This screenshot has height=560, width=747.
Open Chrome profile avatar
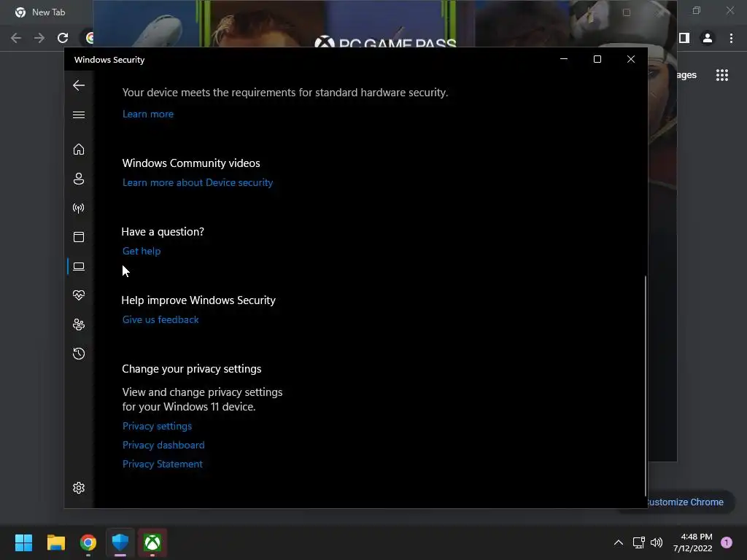(708, 38)
